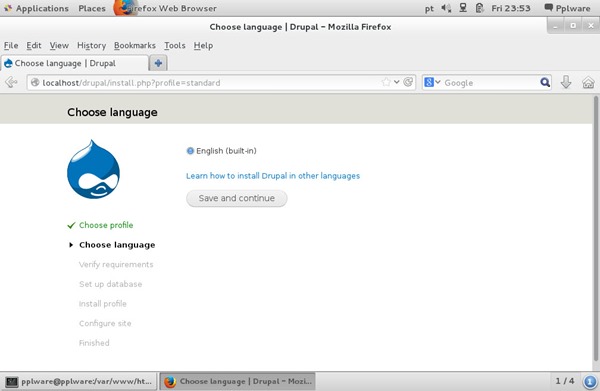Viewport: 600px width, 391px height.
Task: Select the English (built-in) radio button
Action: click(190, 151)
